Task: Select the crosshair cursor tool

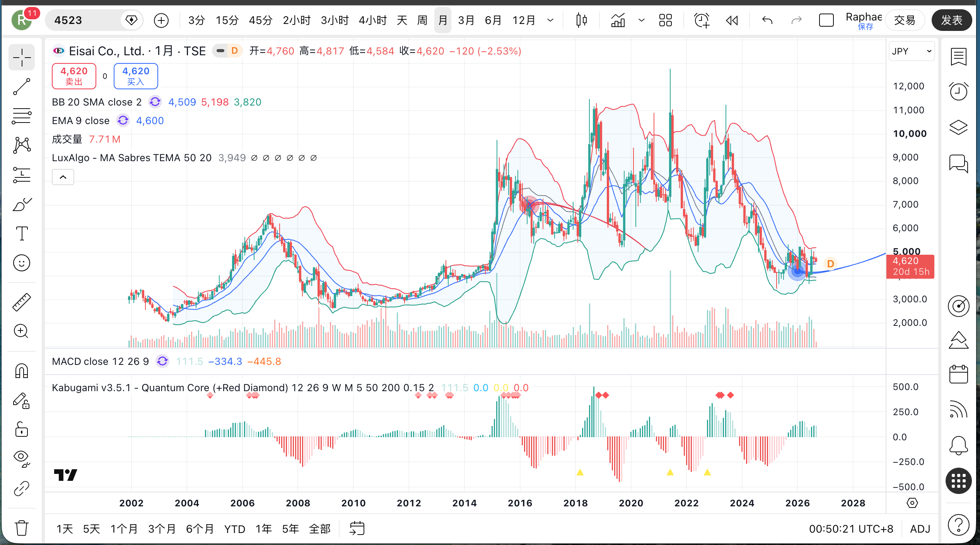Action: pyautogui.click(x=22, y=57)
